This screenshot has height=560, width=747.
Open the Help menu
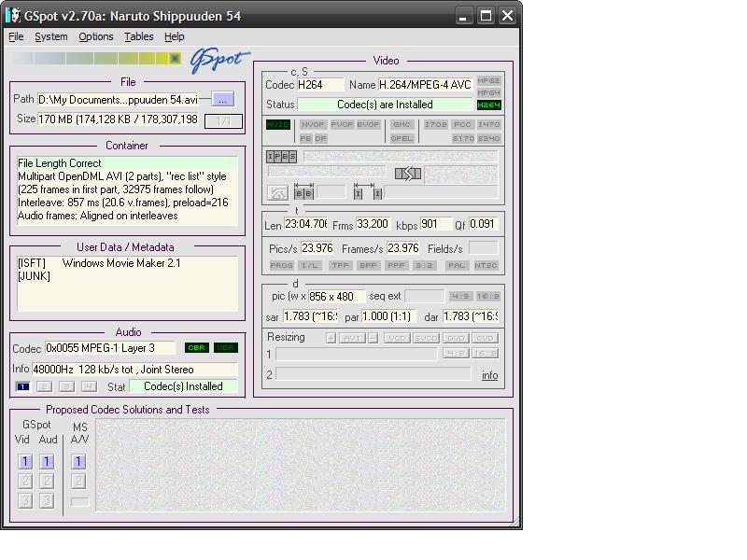[175, 36]
